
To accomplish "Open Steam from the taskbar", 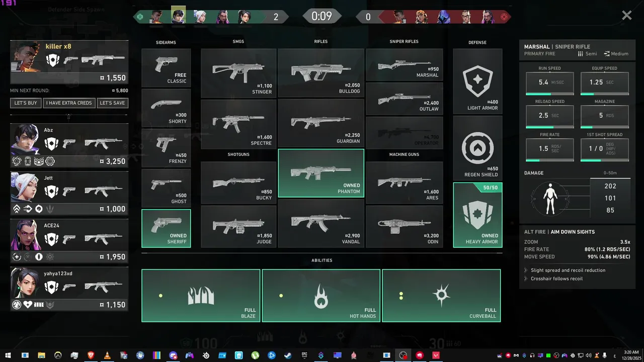I will pos(287,355).
